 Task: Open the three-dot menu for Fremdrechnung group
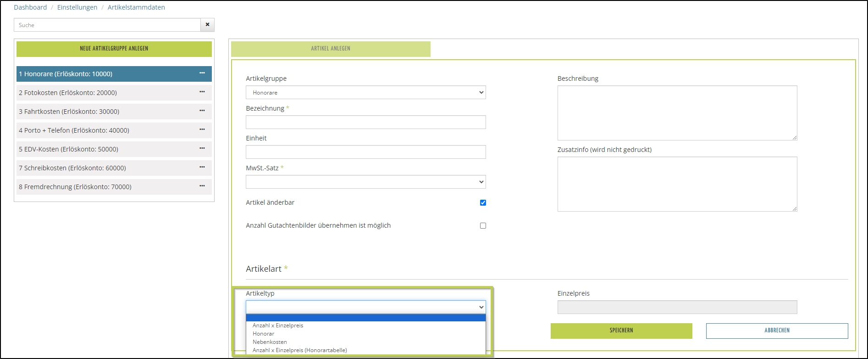click(x=202, y=186)
